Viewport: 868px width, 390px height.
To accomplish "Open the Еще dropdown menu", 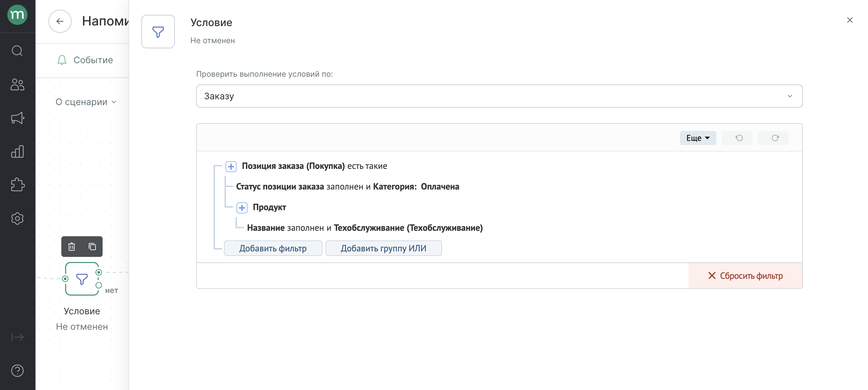I will coord(698,138).
